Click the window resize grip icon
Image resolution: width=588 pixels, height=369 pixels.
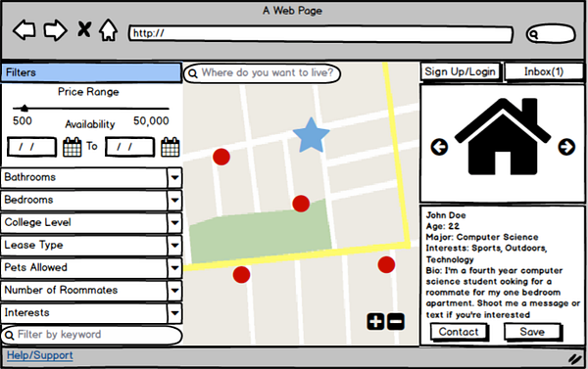574,359
